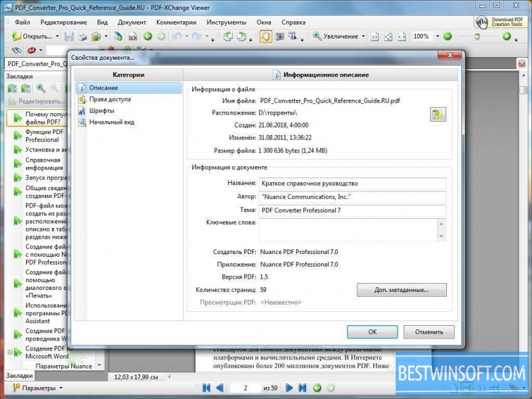Screen dimensions: 532x399
Task: Click the Доп. метаданные button
Action: 402,290
